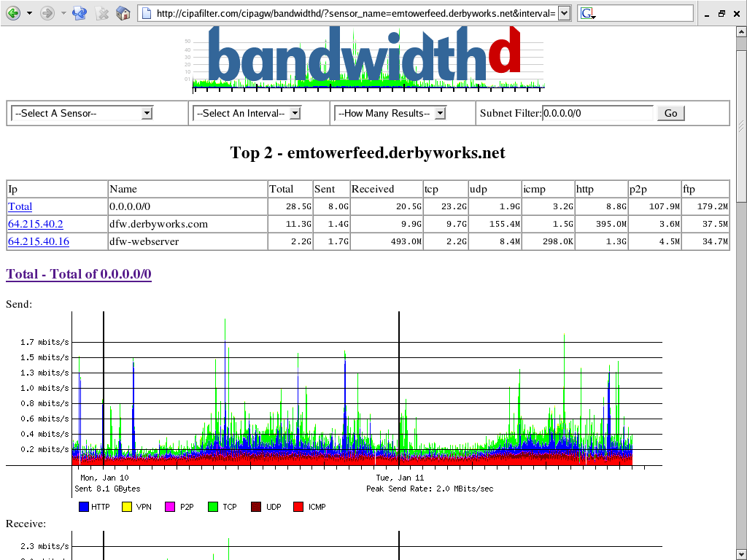Viewport: 747px width, 560px height.
Task: Click the vertical page scrollbar
Action: pos(741,292)
